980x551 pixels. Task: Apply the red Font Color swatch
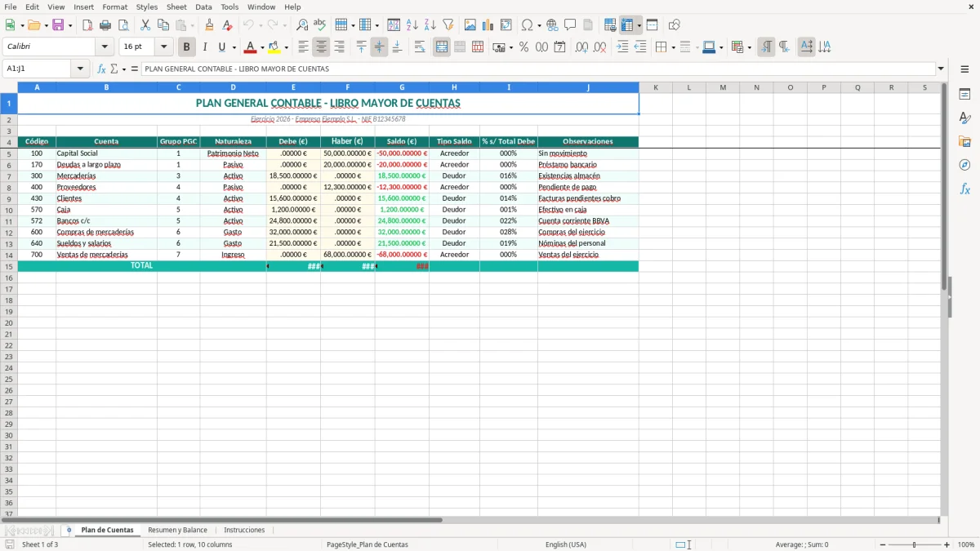coord(251,47)
